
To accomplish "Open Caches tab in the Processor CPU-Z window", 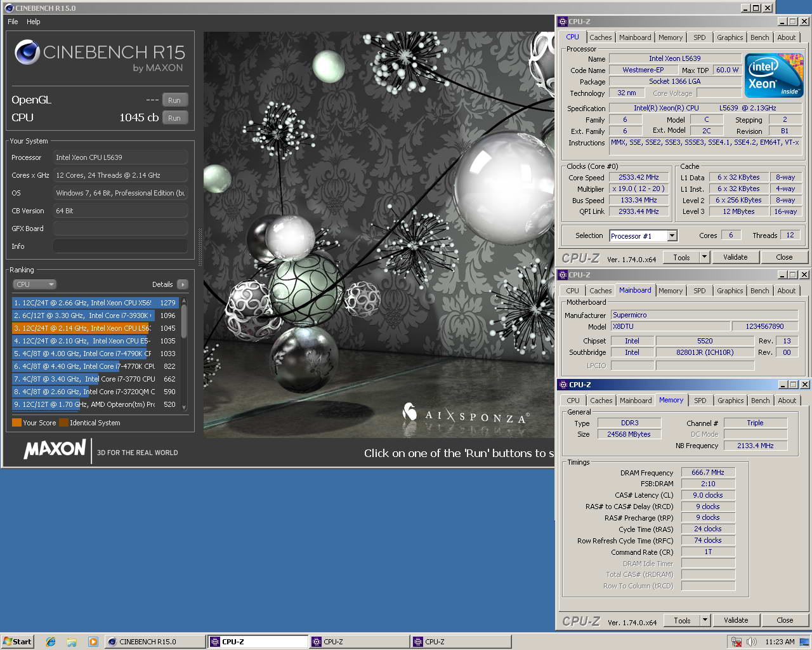I will [601, 37].
